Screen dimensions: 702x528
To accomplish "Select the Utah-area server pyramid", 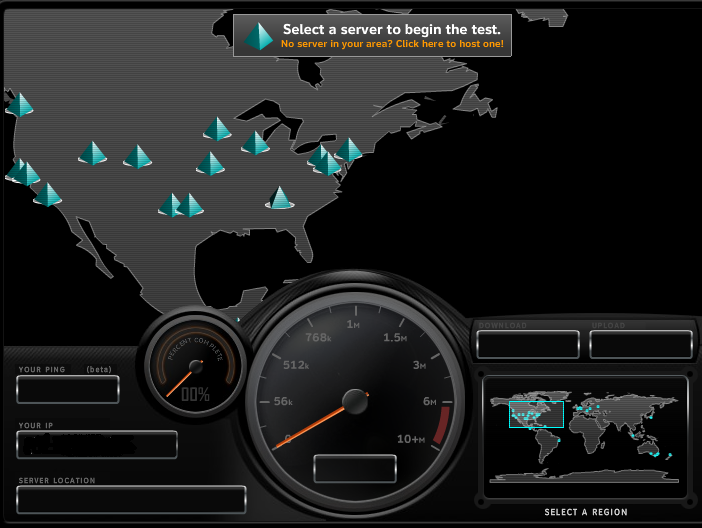I will click(x=93, y=153).
